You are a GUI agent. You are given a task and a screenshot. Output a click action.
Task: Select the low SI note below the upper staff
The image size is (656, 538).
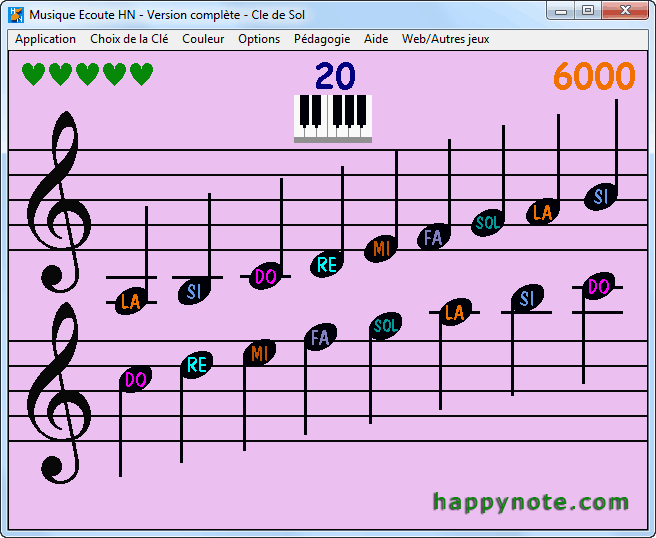194,291
